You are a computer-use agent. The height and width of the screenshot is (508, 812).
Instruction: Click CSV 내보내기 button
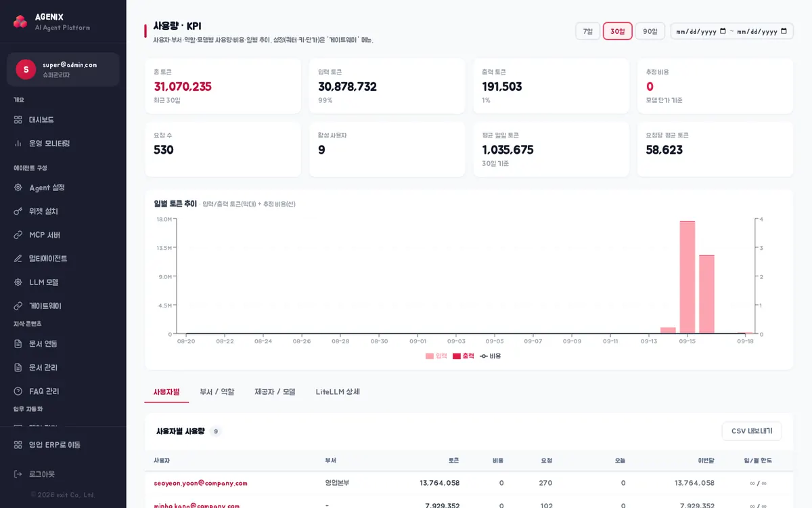point(752,431)
